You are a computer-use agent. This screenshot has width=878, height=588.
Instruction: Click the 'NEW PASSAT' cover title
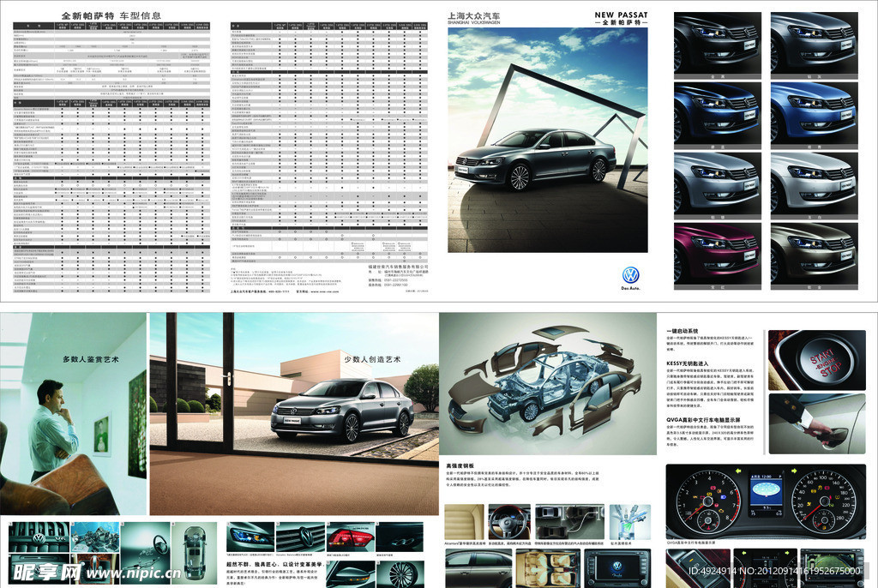click(621, 15)
